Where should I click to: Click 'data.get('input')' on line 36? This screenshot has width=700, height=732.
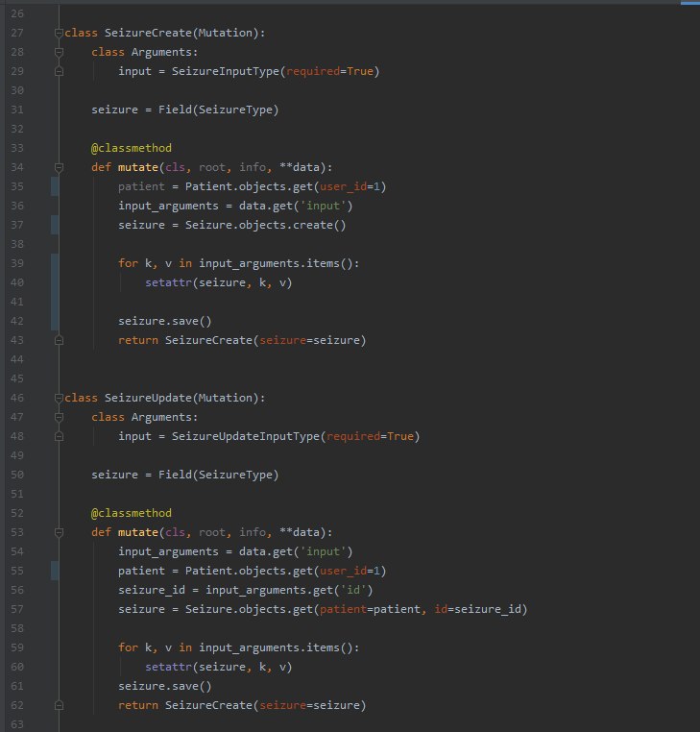[296, 206]
